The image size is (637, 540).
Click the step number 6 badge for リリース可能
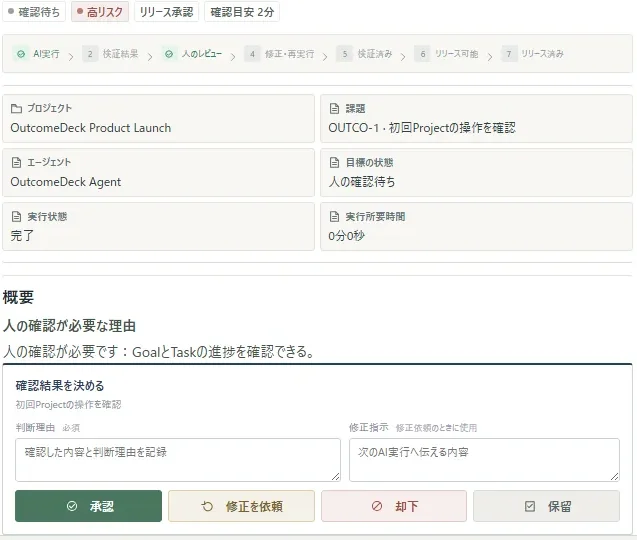[x=422, y=54]
